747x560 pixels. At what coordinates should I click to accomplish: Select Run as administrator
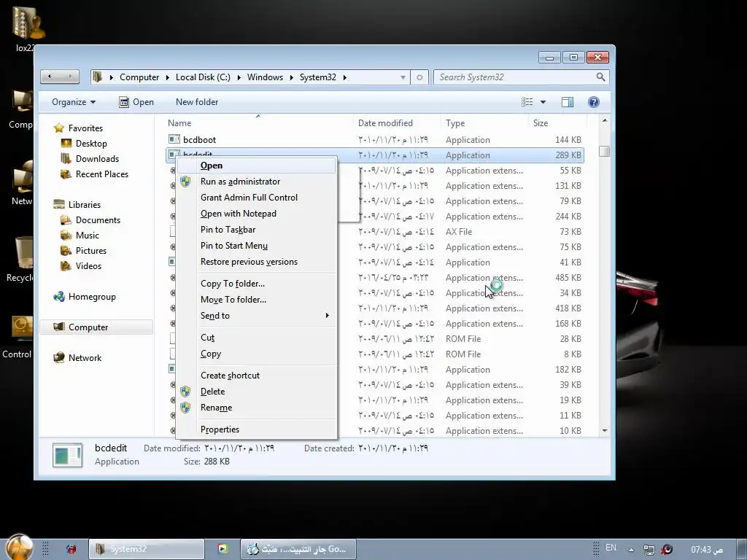(257, 182)
